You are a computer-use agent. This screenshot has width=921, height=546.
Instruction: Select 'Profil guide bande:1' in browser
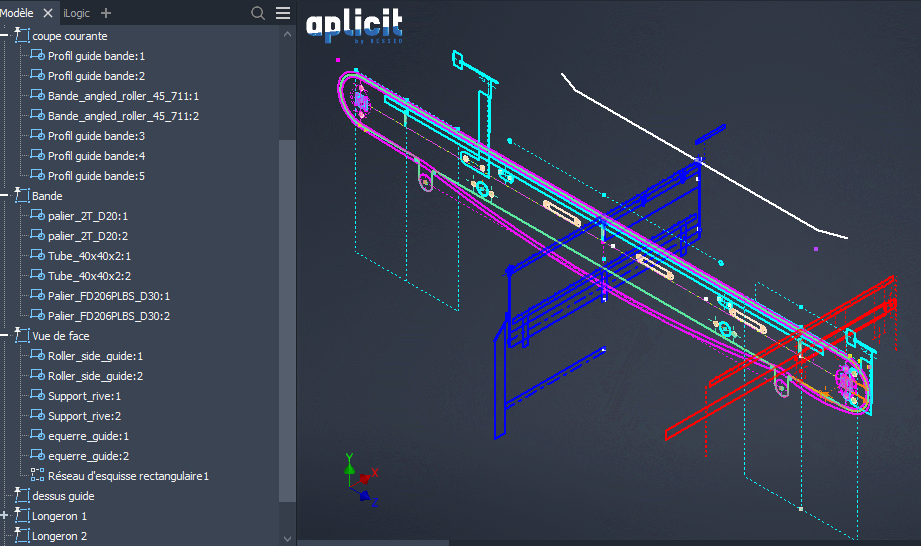point(96,56)
